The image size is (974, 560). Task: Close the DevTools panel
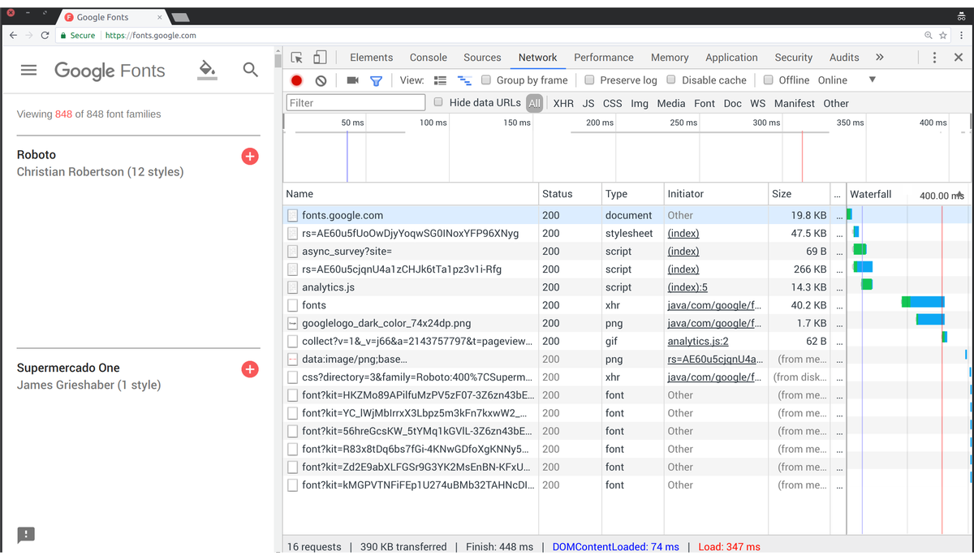click(x=959, y=58)
